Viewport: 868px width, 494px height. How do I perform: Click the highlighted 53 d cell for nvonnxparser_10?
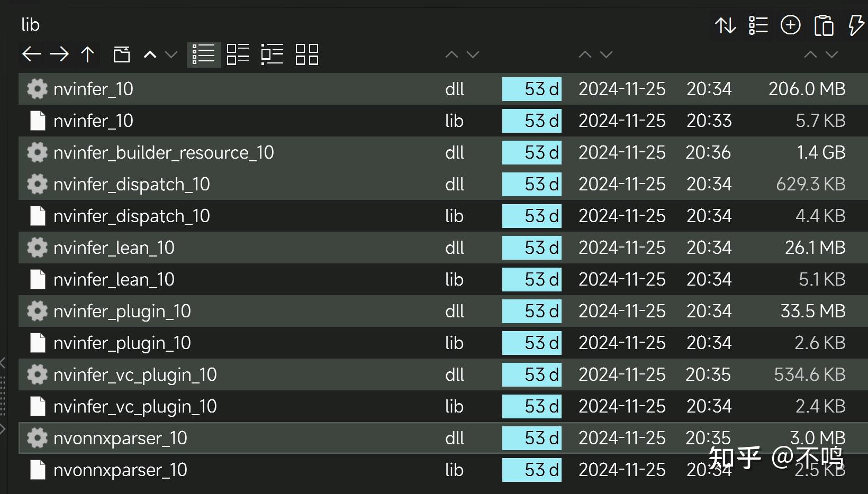tap(532, 438)
